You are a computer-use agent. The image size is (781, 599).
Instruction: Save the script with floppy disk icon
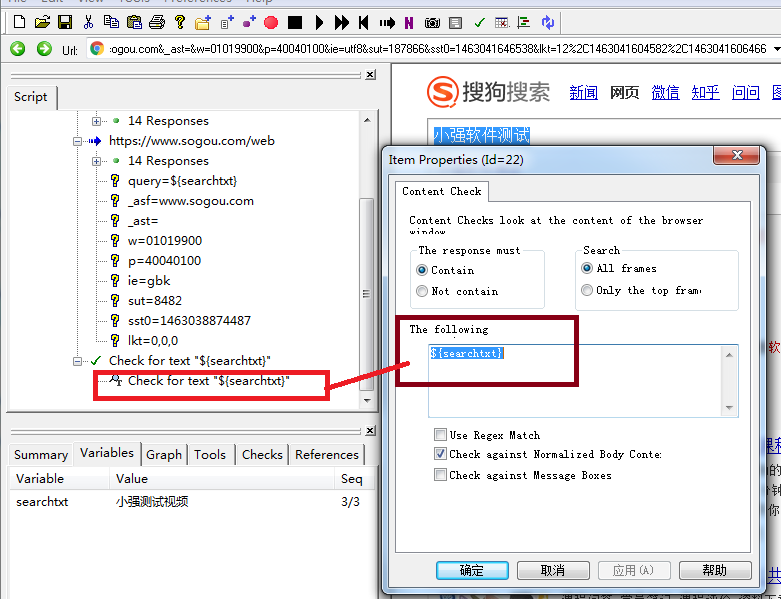coord(65,22)
